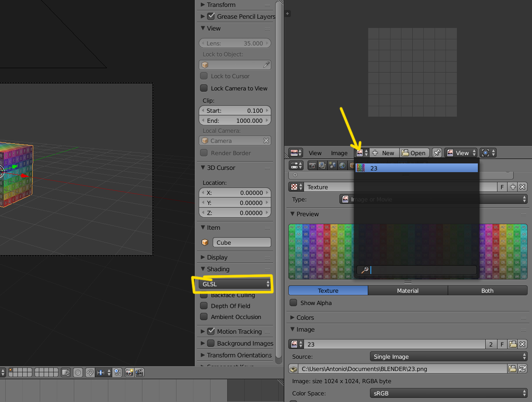The height and width of the screenshot is (402, 532).
Task: Enable Lock Camera to View checkbox
Action: tap(204, 88)
